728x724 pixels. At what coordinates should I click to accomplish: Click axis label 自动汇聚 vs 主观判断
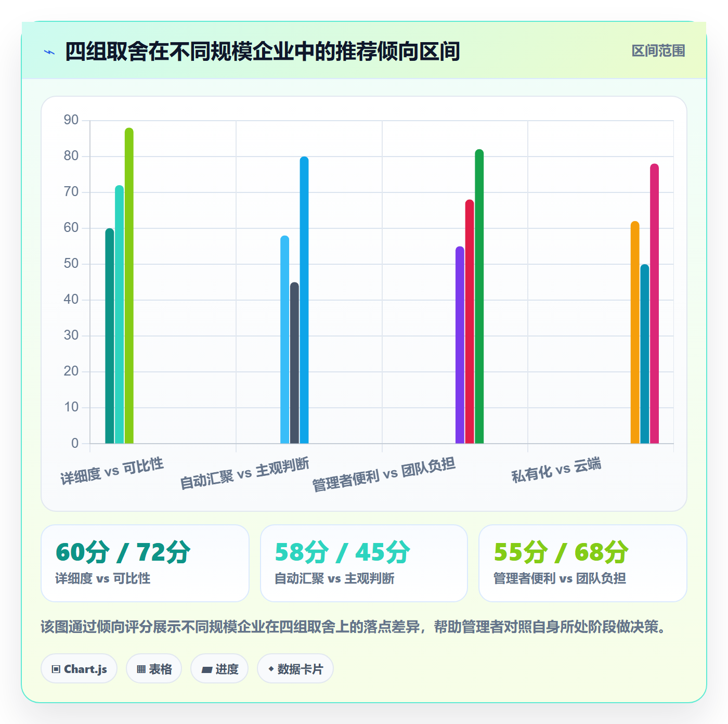pyautogui.click(x=244, y=473)
